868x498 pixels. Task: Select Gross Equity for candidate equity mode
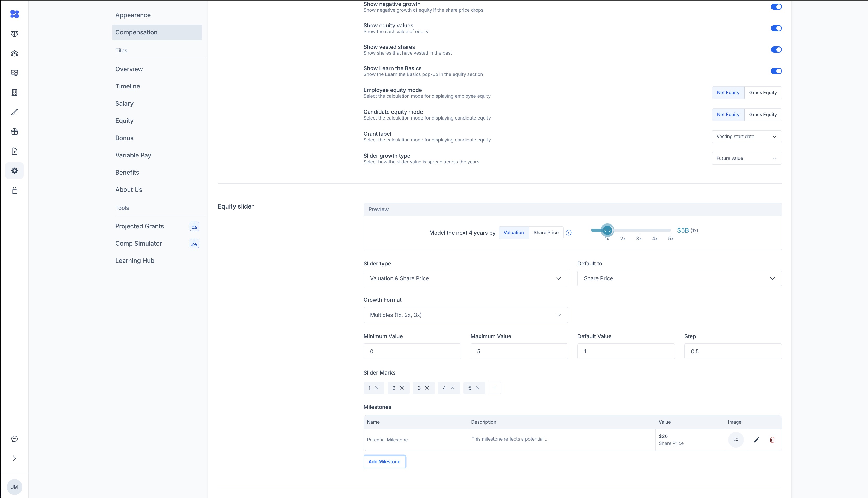(x=763, y=115)
